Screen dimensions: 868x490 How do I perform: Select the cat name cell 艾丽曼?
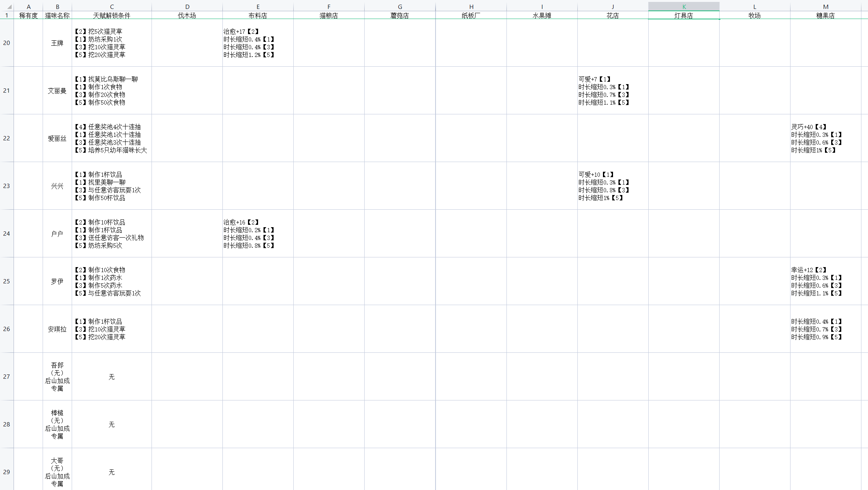[x=57, y=90]
